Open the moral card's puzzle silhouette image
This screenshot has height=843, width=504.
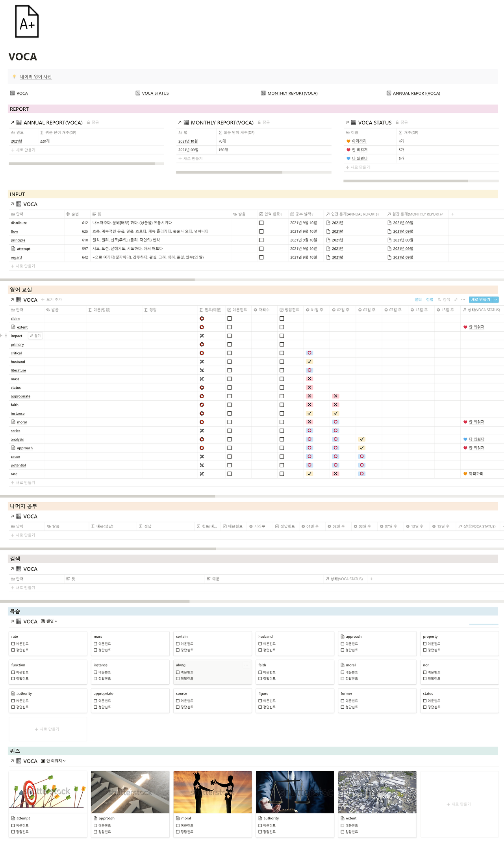[x=213, y=792]
